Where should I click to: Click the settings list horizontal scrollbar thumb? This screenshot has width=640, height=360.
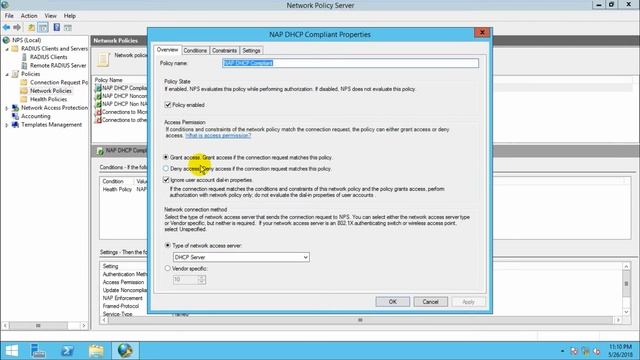(360, 320)
